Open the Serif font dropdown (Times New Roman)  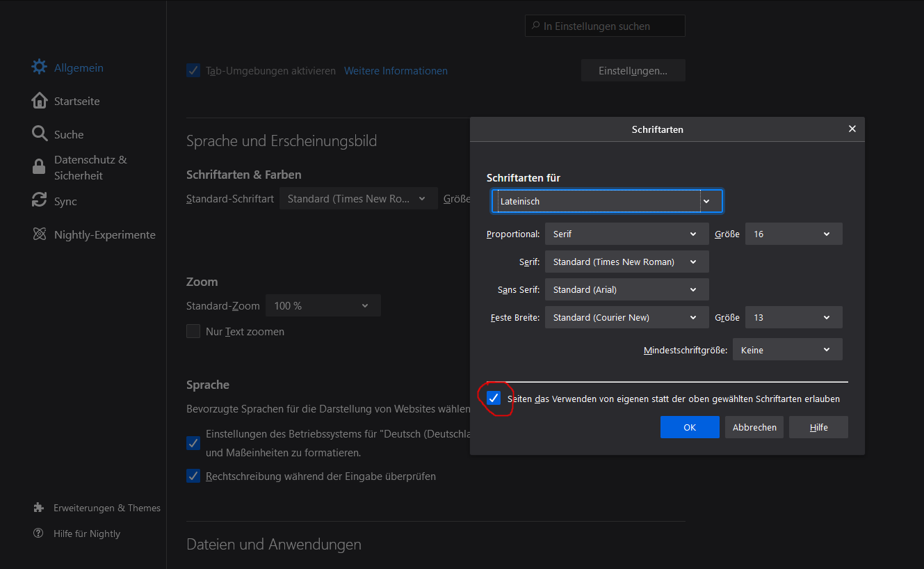pos(626,262)
